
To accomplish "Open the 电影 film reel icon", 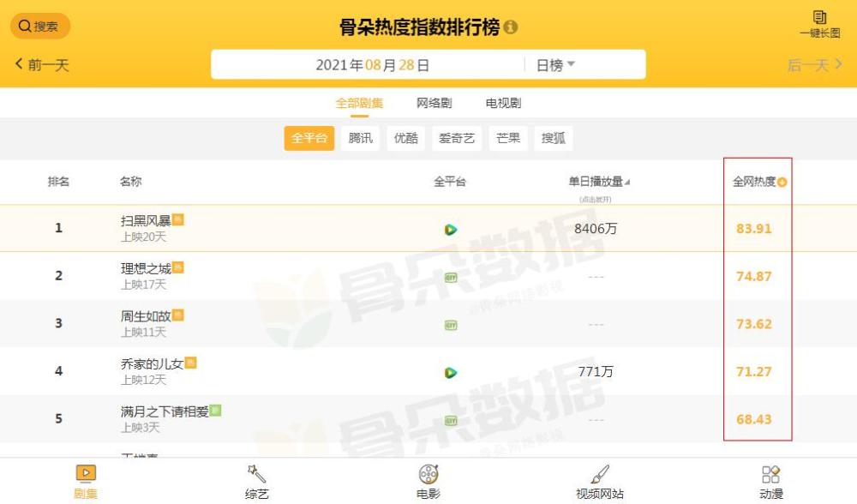I will tap(428, 473).
